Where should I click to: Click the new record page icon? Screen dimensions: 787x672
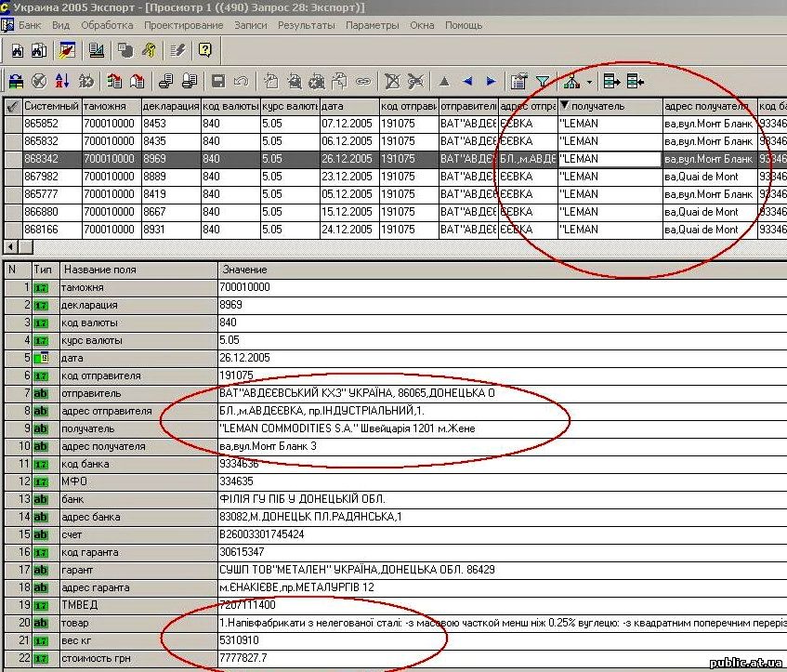[x=271, y=81]
